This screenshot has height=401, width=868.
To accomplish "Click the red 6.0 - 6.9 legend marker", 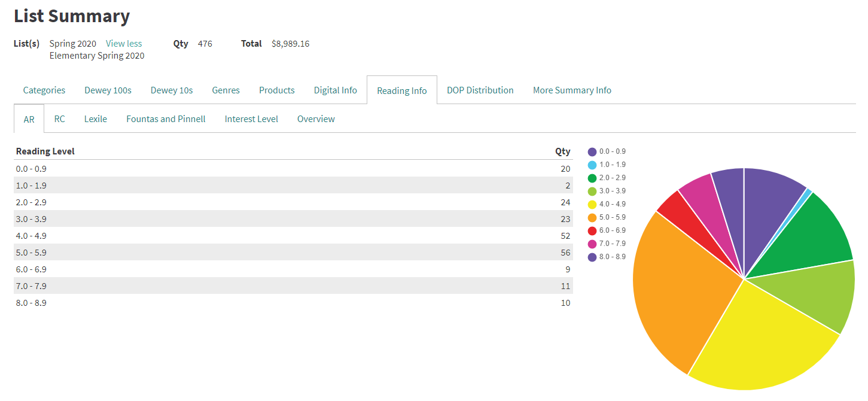I will (592, 230).
